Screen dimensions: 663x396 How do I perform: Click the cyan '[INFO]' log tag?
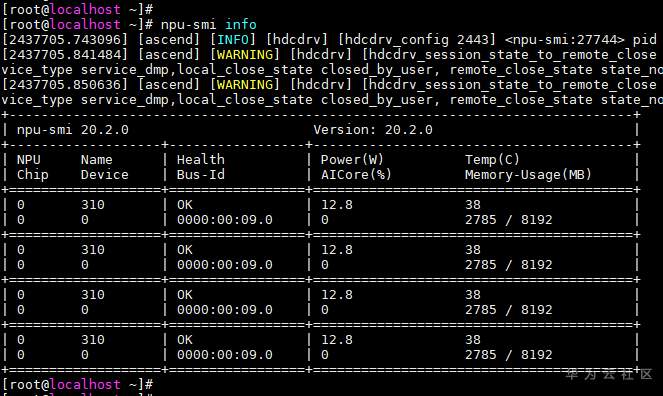tap(233, 40)
